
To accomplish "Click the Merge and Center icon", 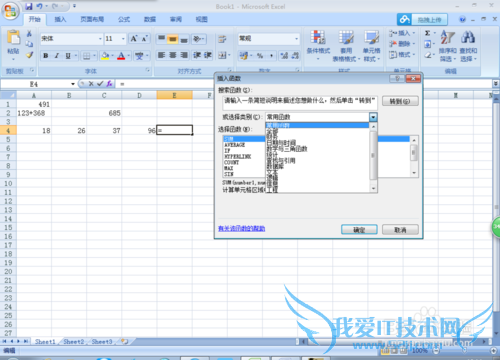I will point(222,55).
